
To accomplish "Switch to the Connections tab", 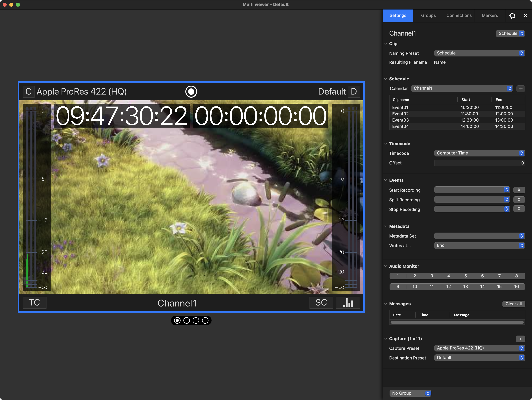I will pos(459,16).
